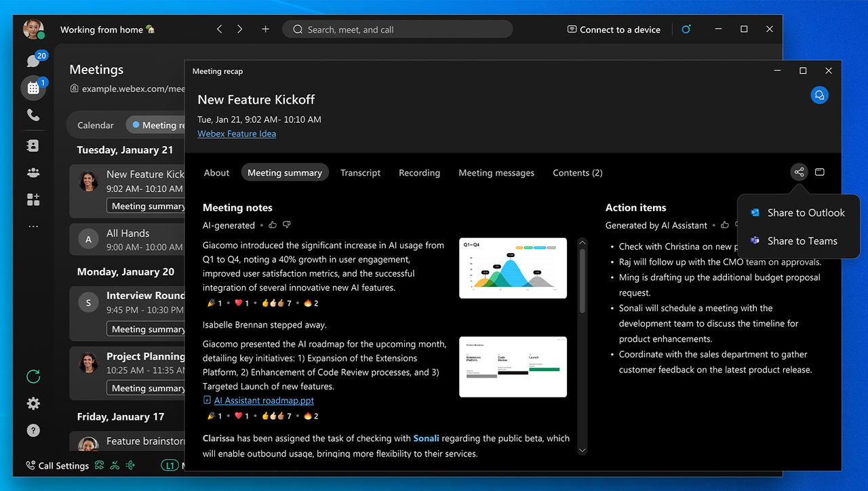Open the Feature brainstorm meeting entry

coord(127,441)
